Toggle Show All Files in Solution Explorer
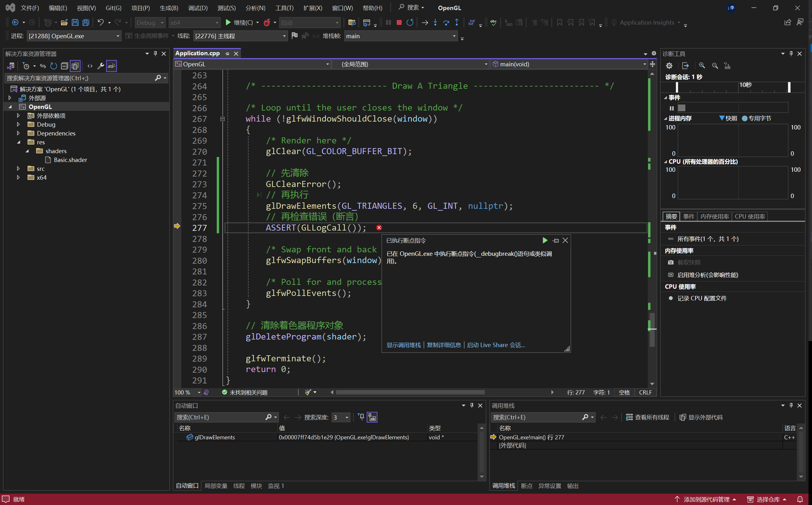Viewport: 812px width, 505px height. [x=75, y=66]
